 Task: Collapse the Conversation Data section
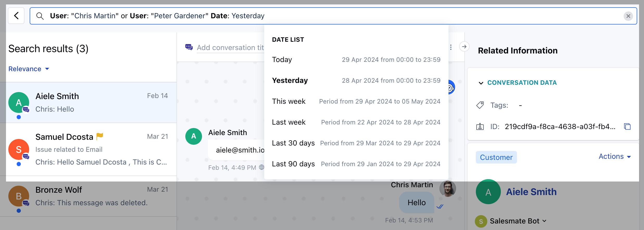[x=481, y=83]
